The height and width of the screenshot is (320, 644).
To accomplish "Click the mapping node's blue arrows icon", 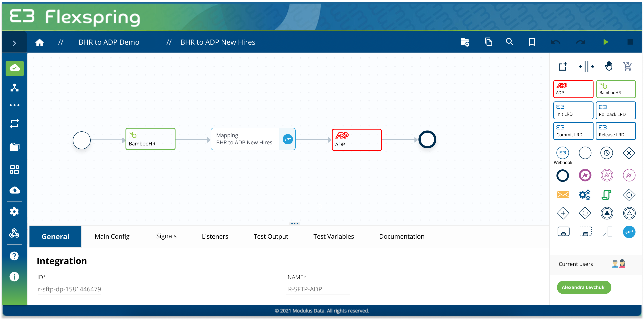I will click(x=288, y=139).
